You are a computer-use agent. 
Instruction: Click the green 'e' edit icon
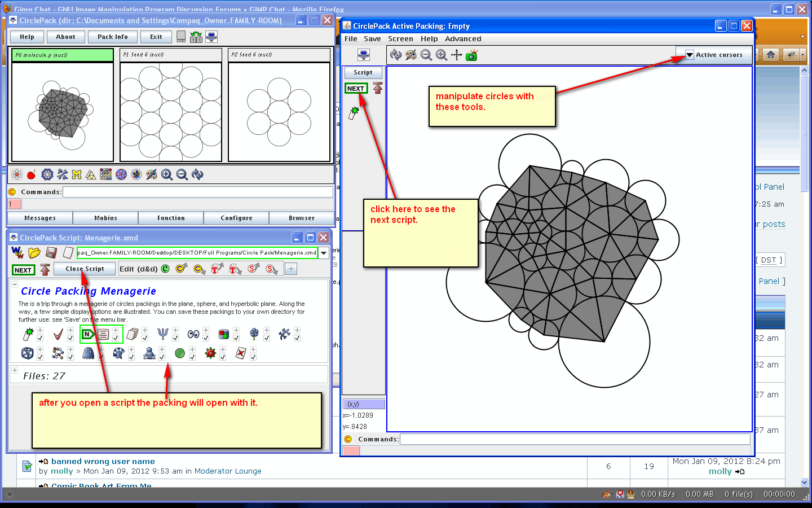[165, 269]
